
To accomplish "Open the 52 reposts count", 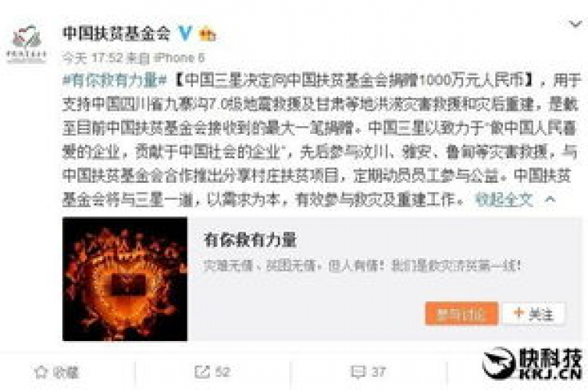I will click(x=222, y=372).
